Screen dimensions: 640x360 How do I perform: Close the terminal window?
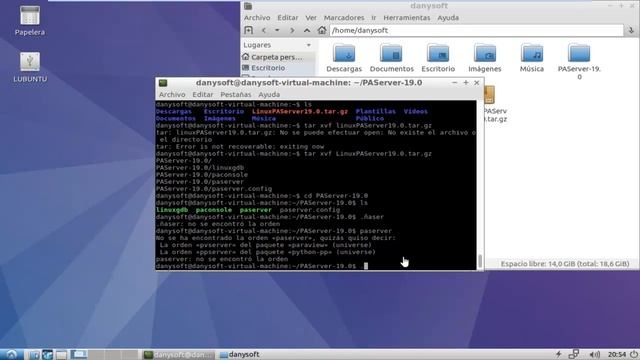[476, 82]
